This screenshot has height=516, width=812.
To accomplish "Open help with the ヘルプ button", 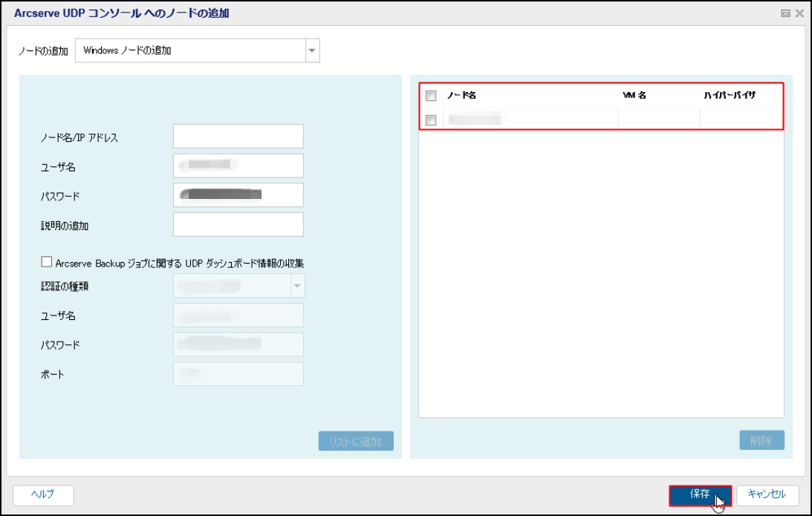I will (43, 494).
